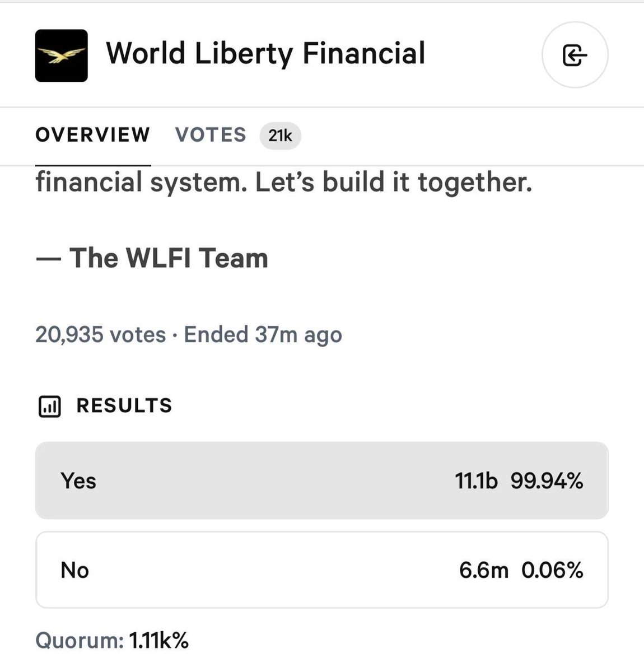Click the 21k votes count badge
Viewport: 644px width, 672px height.
pos(280,136)
